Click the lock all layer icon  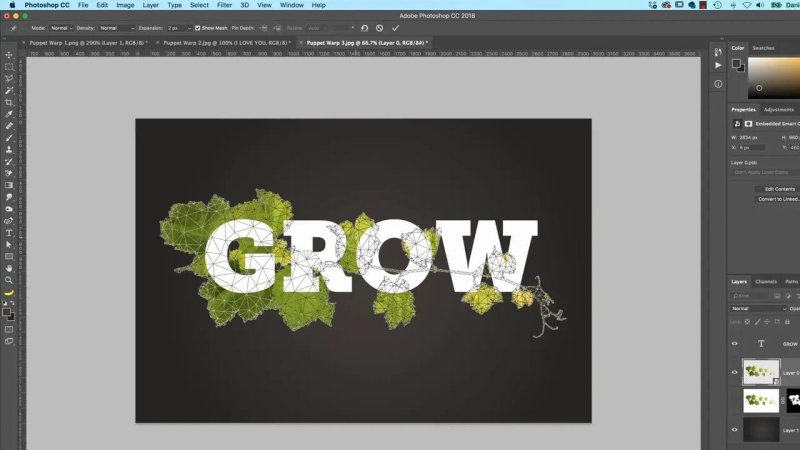coord(787,321)
